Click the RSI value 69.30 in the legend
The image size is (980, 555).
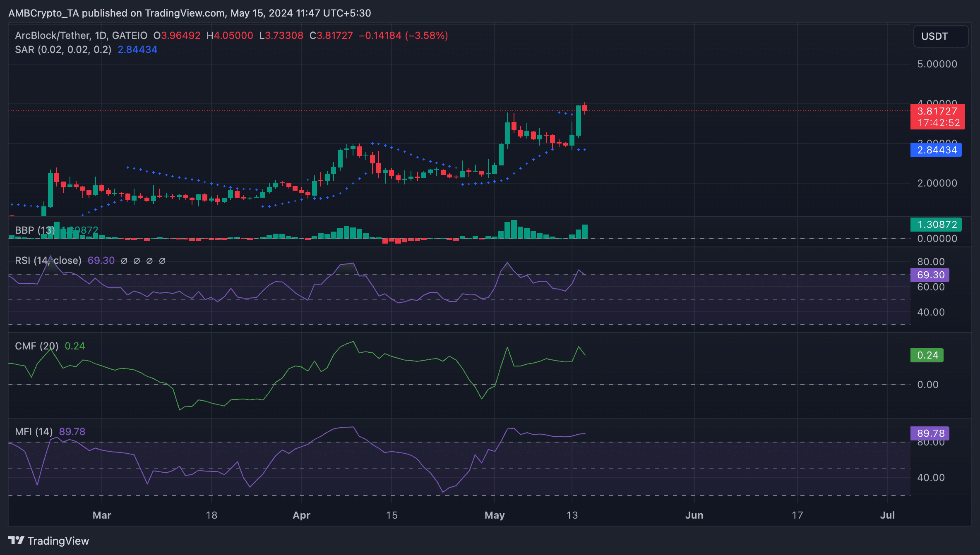point(101,261)
